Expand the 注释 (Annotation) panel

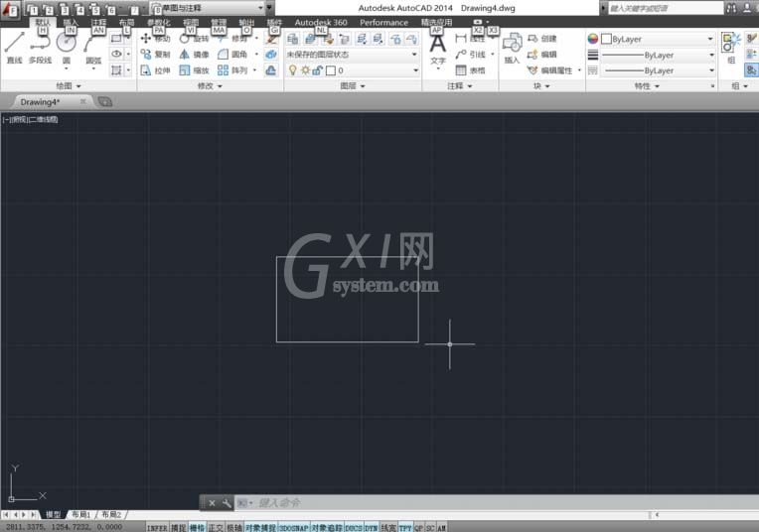(x=459, y=85)
